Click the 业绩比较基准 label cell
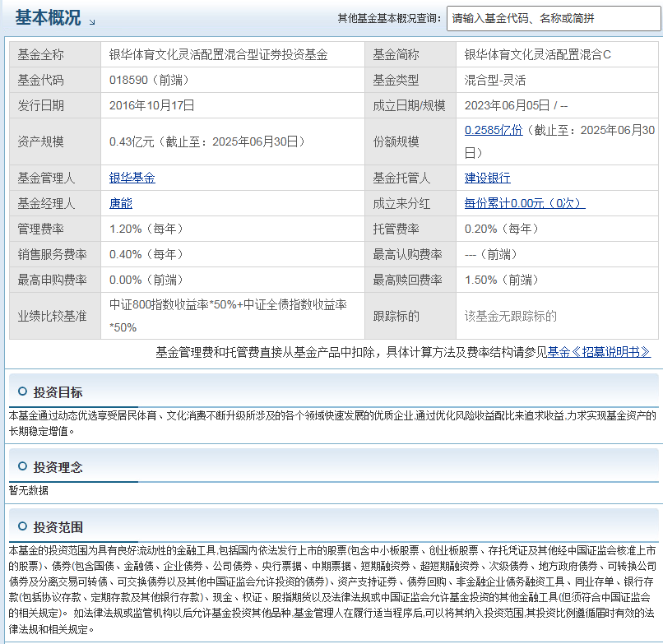This screenshot has height=644, width=663. pos(55,316)
